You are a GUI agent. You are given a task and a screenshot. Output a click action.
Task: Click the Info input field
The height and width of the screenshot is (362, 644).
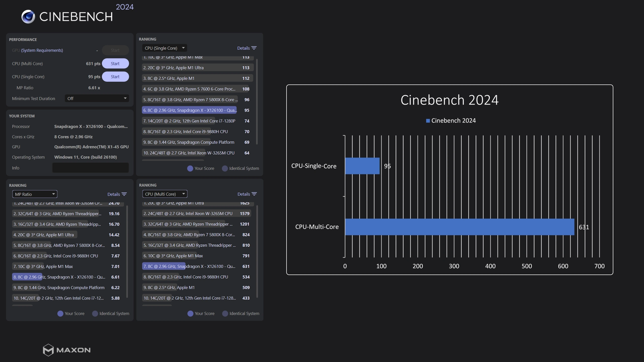(x=91, y=168)
